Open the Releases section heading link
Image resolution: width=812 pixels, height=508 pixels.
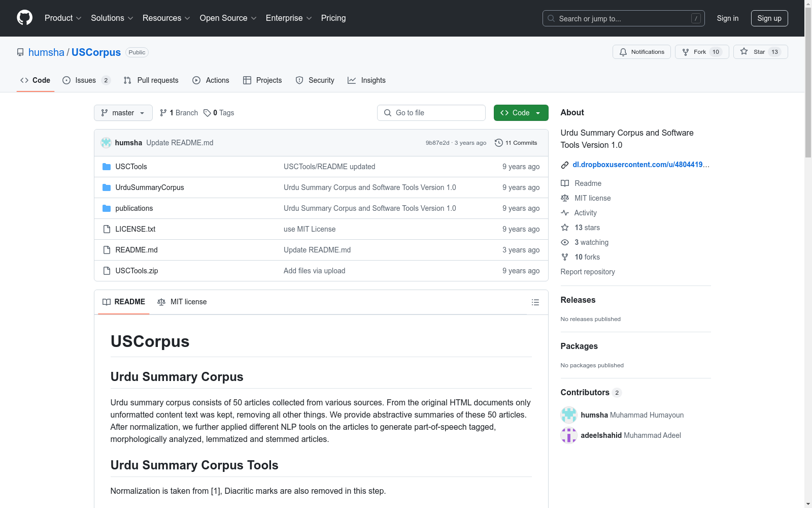point(578,300)
